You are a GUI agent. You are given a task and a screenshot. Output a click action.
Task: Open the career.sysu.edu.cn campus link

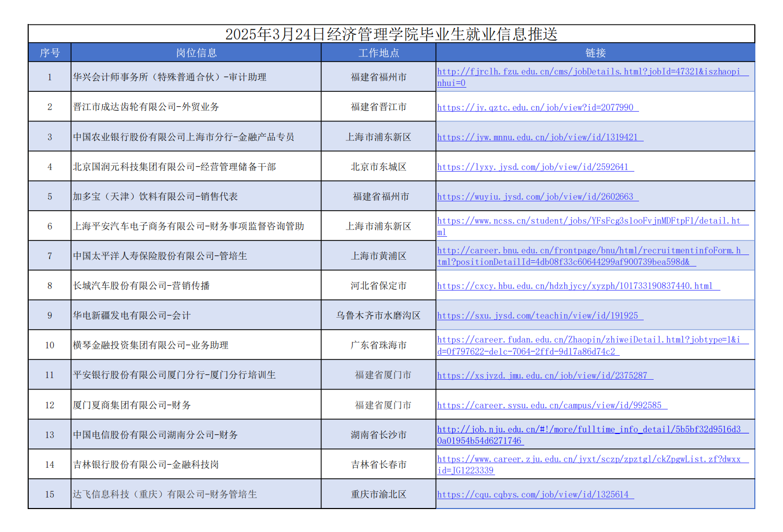(549, 405)
